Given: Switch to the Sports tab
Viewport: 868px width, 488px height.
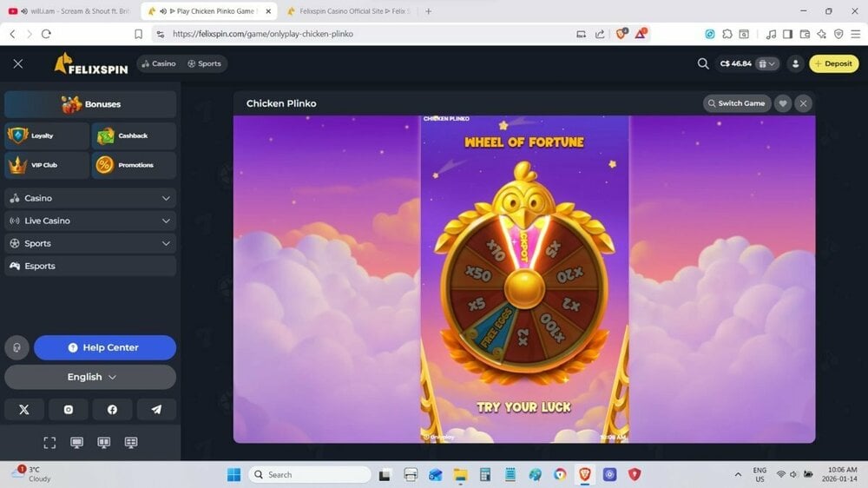Looking at the screenshot, I should pyautogui.click(x=204, y=63).
